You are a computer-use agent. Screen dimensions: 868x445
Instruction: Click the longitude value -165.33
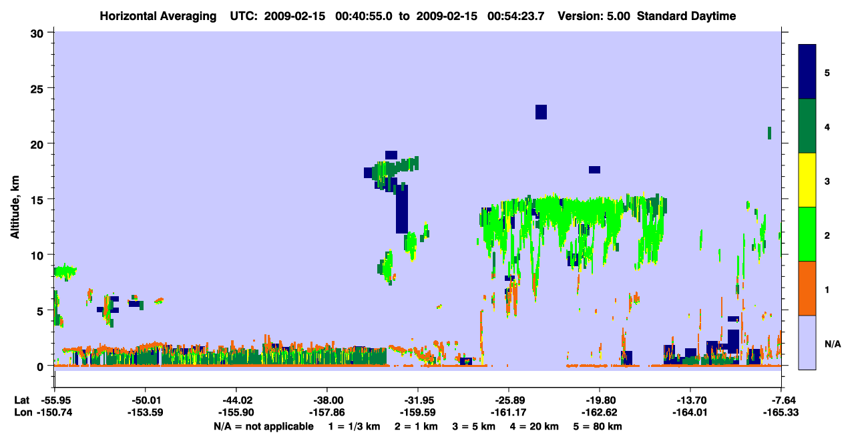(781, 412)
